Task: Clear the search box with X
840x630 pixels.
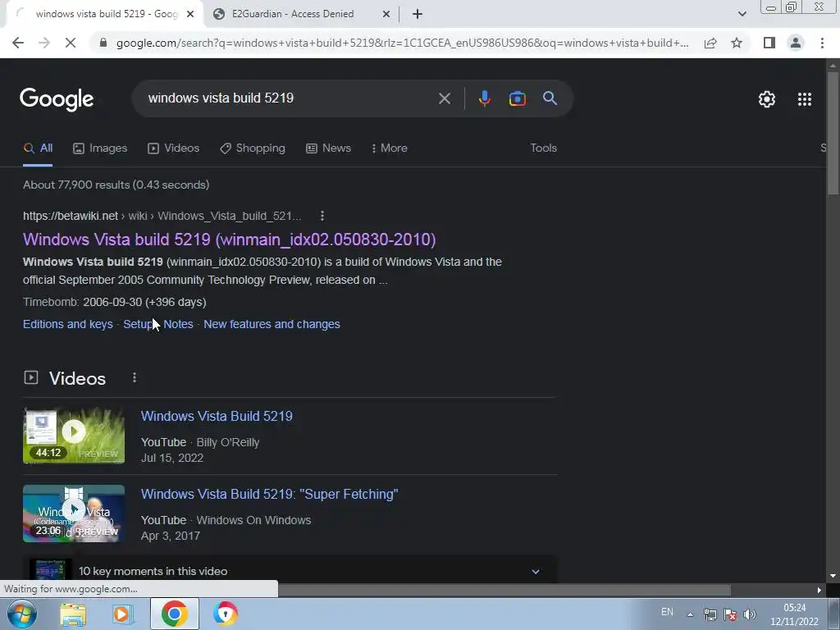Action: pos(444,98)
